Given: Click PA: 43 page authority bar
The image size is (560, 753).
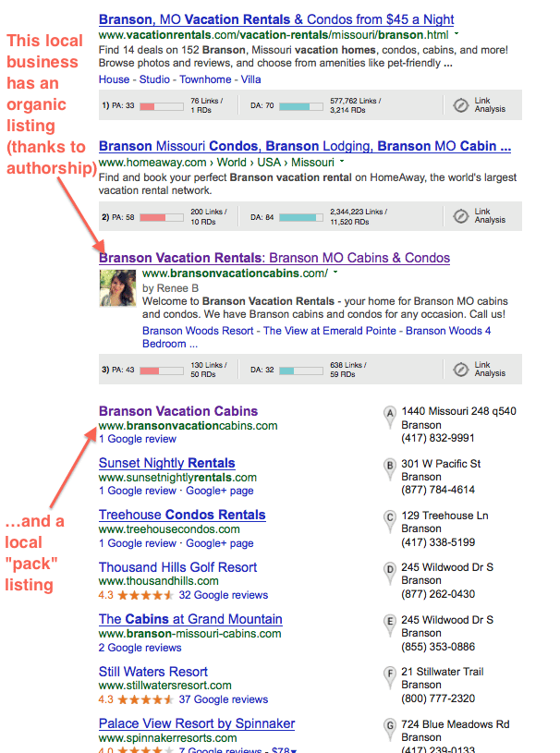Looking at the screenshot, I should (x=162, y=370).
